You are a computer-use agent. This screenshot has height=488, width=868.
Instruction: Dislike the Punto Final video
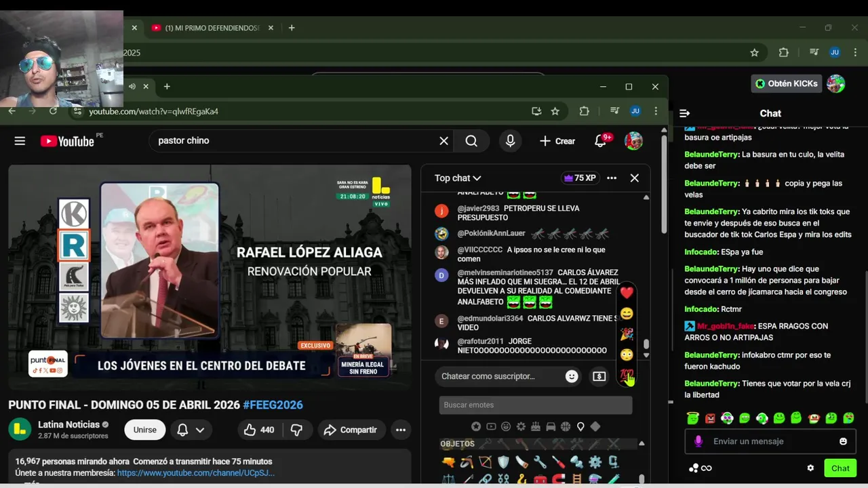pyautogui.click(x=296, y=430)
